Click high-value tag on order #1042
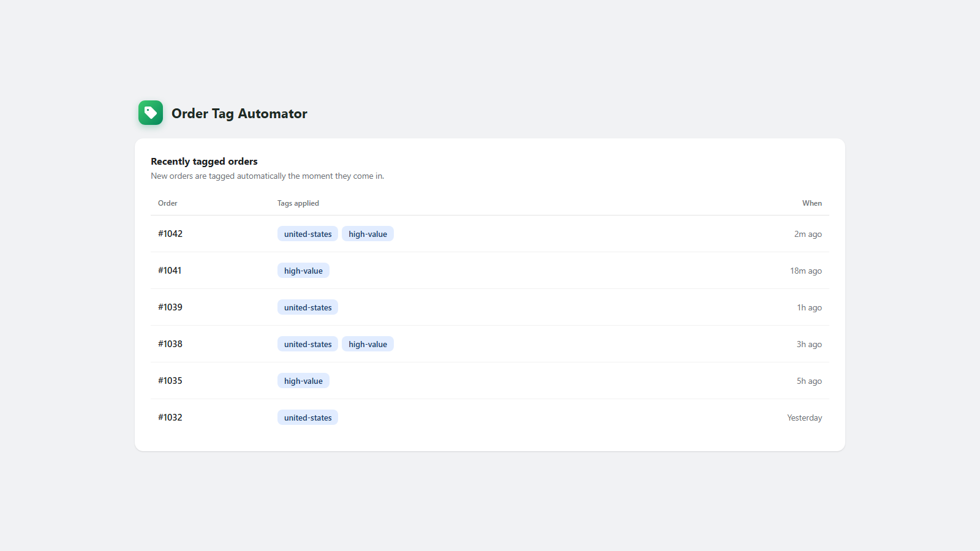Image resolution: width=980 pixels, height=551 pixels. (368, 234)
